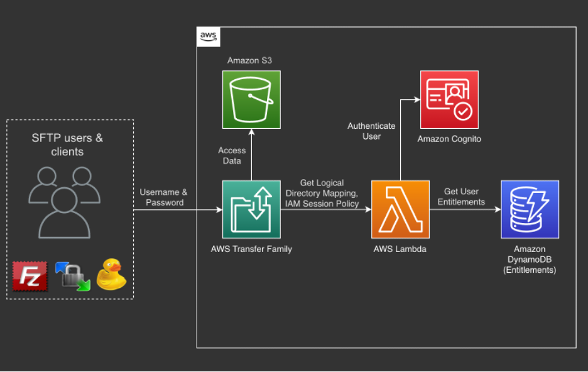The height and width of the screenshot is (372, 588).
Task: Click the Username & Password label
Action: pyautogui.click(x=164, y=197)
